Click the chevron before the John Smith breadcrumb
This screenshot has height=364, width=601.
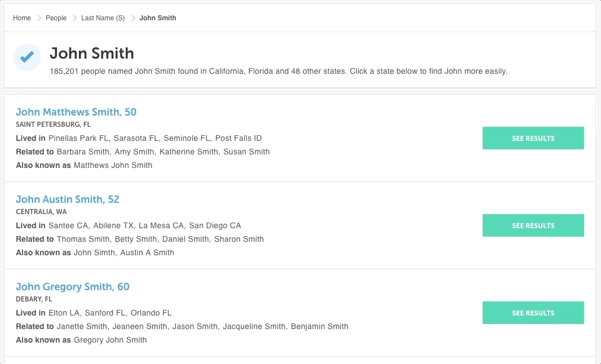[x=133, y=18]
